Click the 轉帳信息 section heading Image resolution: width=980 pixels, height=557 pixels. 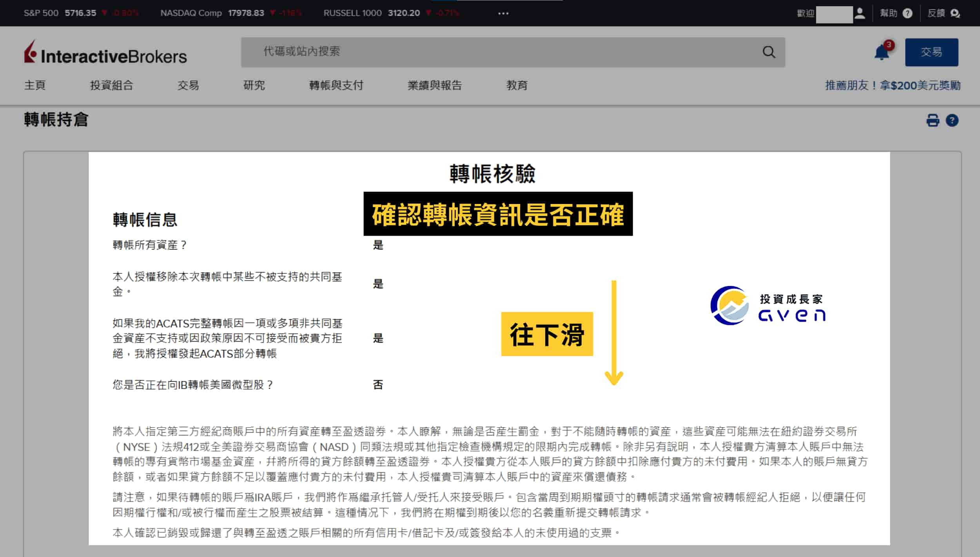[145, 220]
